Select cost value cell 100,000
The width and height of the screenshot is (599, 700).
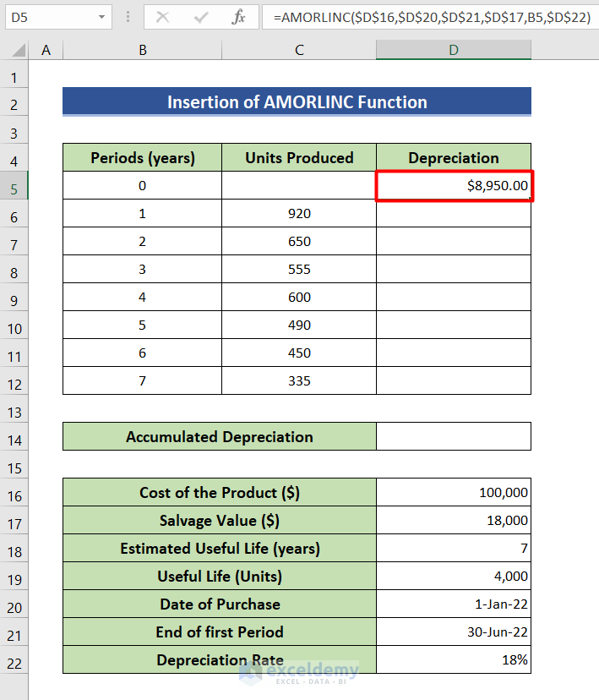tap(454, 492)
